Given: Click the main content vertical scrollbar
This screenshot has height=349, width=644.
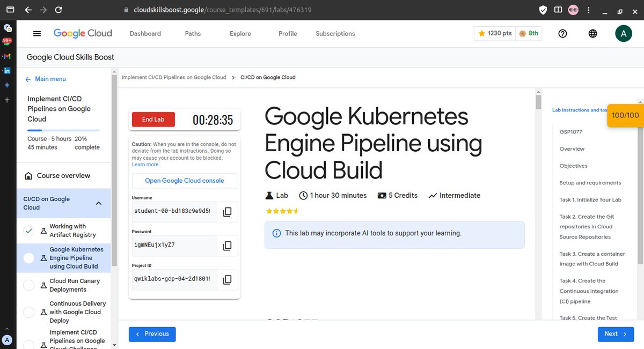Looking at the screenshot, I should coord(539,102).
